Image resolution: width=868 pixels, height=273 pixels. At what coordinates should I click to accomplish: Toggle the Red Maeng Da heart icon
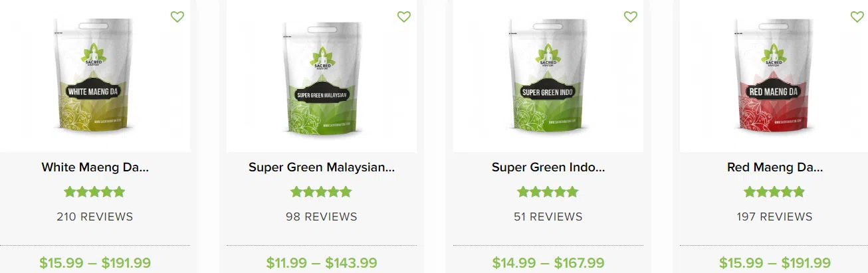[x=857, y=17]
